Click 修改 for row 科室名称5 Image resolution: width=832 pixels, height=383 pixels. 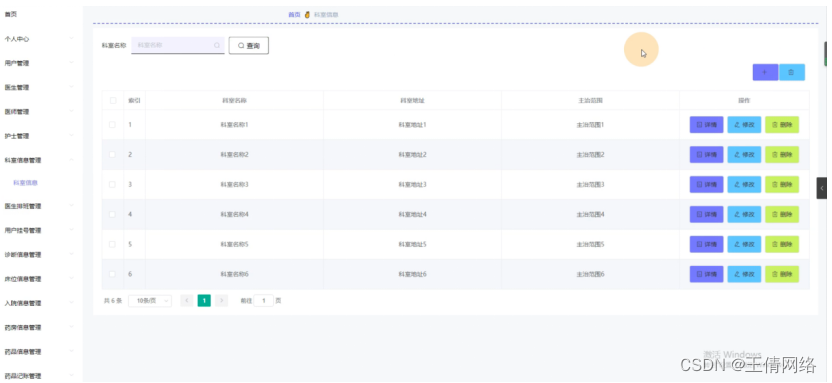744,244
